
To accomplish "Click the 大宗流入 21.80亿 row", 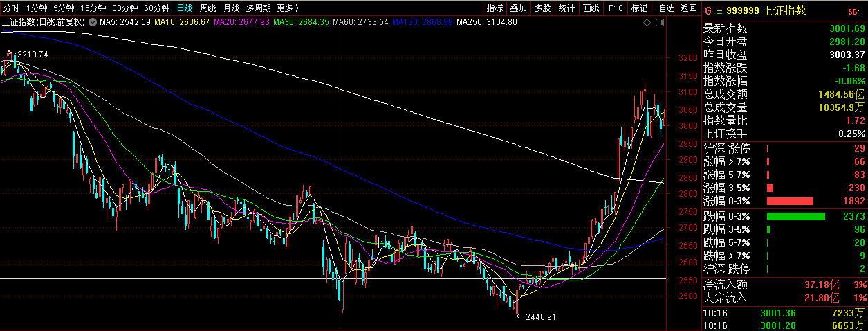I will pyautogui.click(x=784, y=298).
